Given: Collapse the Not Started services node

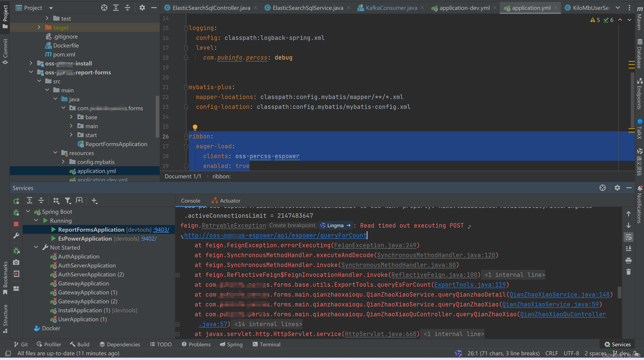Looking at the screenshot, I should (x=36, y=247).
